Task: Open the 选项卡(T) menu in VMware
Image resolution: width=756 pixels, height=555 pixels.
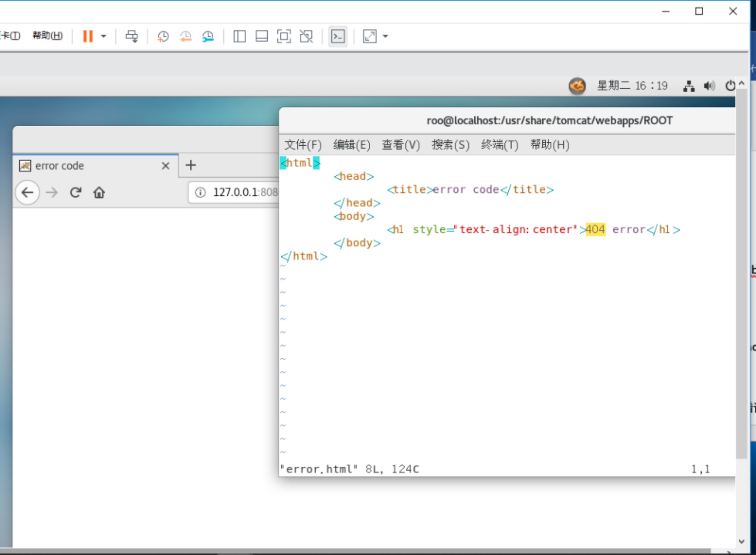Action: pos(10,36)
